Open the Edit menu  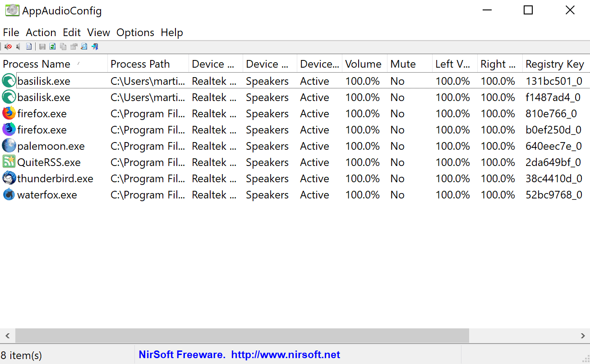point(72,32)
